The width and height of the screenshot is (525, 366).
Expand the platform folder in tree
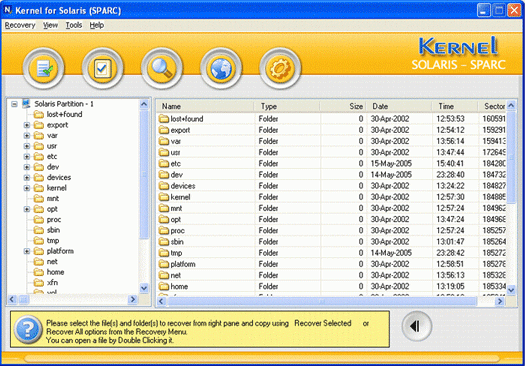[x=27, y=251]
